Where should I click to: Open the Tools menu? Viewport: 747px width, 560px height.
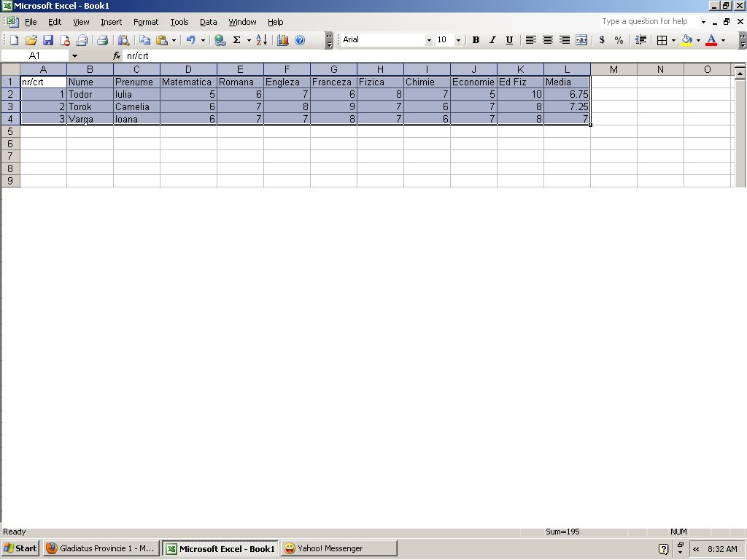[179, 22]
